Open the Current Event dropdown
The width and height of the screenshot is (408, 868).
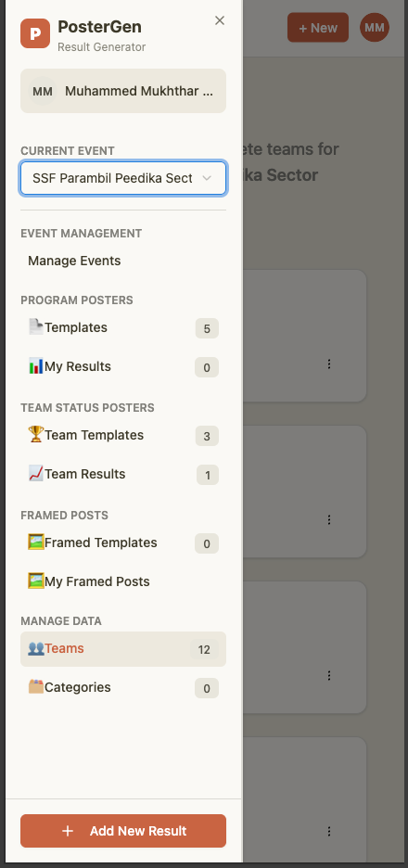(123, 178)
